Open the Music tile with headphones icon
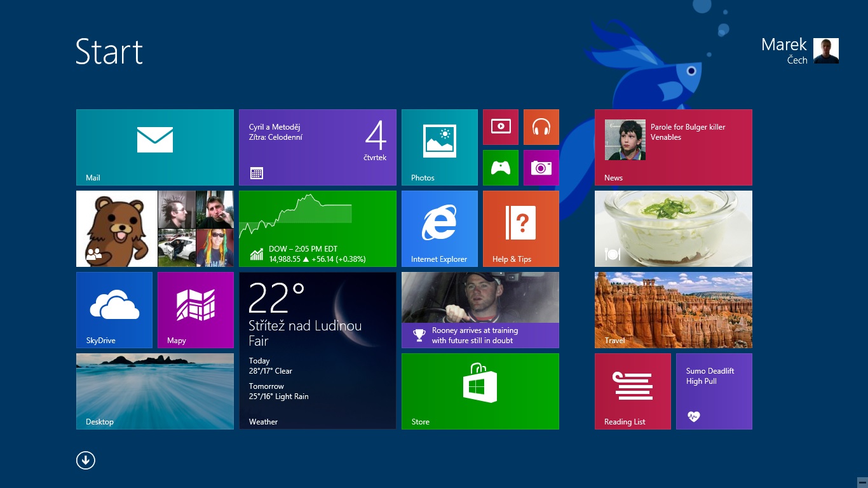The width and height of the screenshot is (868, 488). pos(541,127)
